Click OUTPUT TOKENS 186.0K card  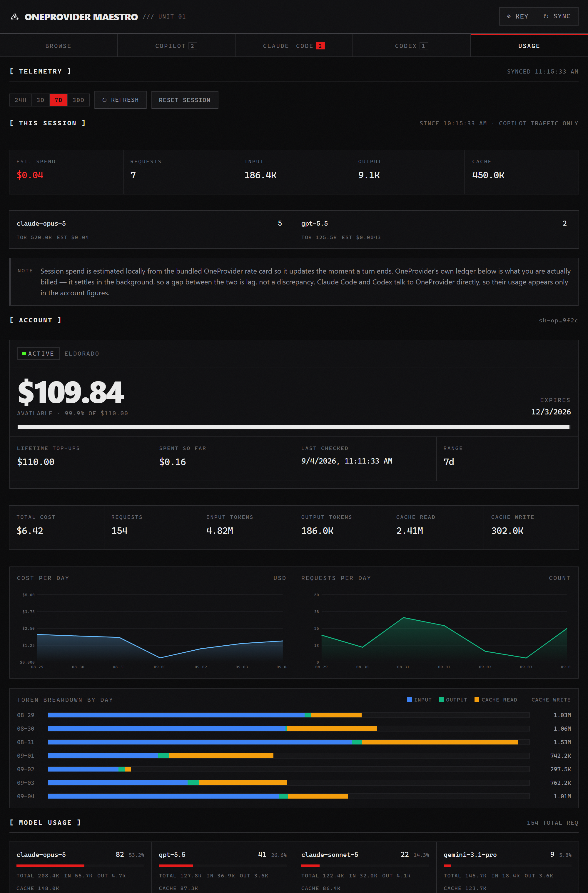(341, 528)
